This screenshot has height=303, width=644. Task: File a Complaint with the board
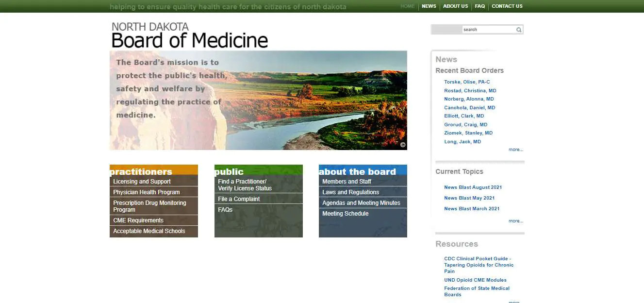click(x=238, y=199)
